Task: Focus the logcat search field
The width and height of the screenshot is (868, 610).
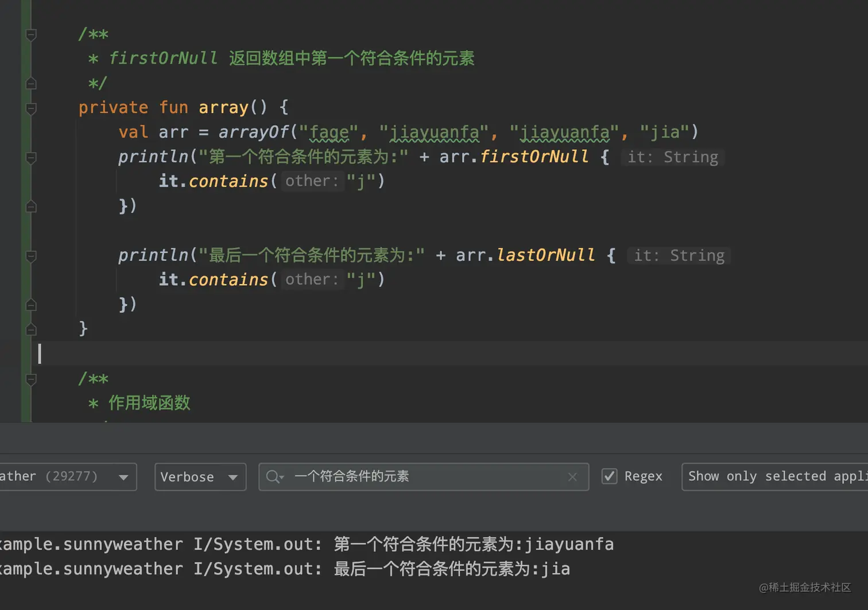Action: [x=424, y=477]
